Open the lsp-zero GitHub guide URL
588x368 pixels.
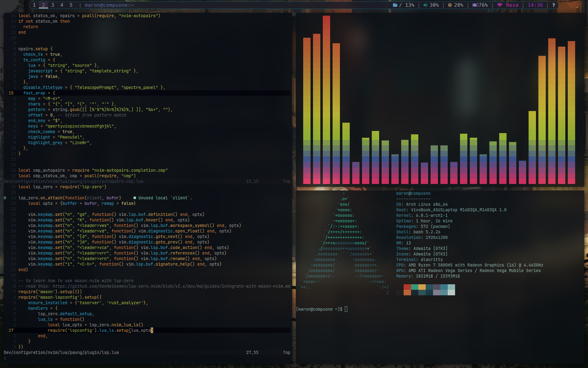click(170, 286)
